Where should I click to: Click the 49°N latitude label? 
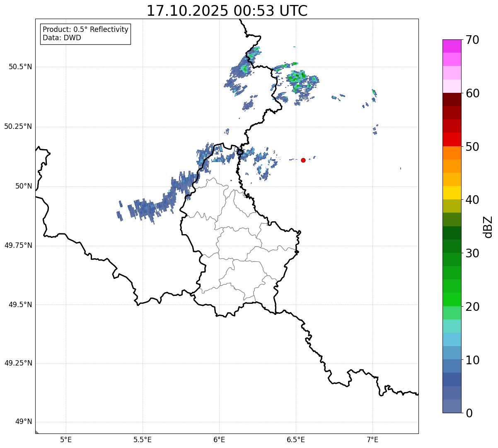point(24,422)
